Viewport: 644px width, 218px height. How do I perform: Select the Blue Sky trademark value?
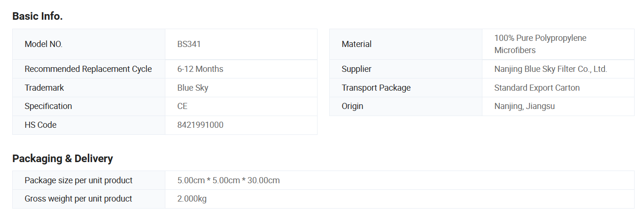coord(193,88)
